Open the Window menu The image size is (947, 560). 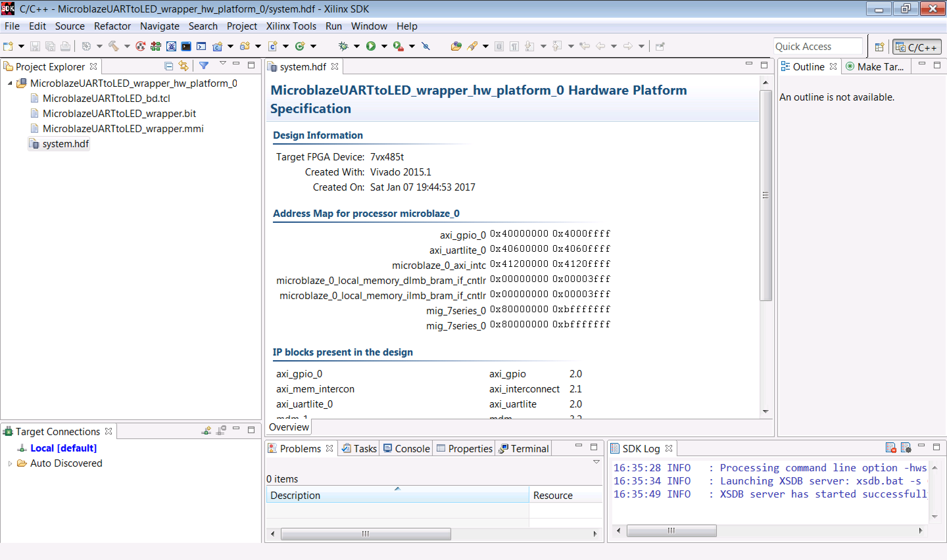[369, 26]
